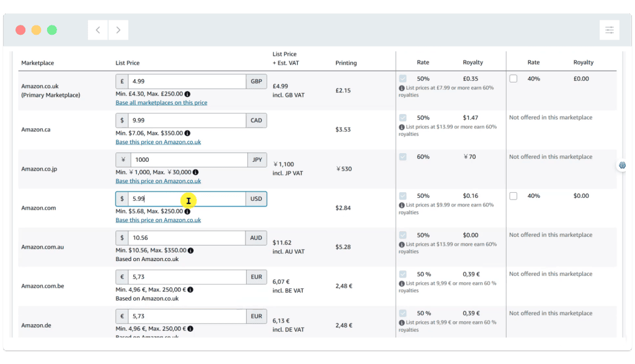
Task: Click 'Base all marketplaces on this price' link
Action: [161, 103]
